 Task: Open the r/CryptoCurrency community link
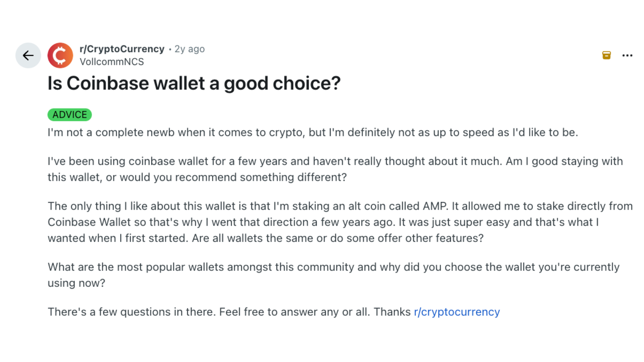[x=122, y=49]
